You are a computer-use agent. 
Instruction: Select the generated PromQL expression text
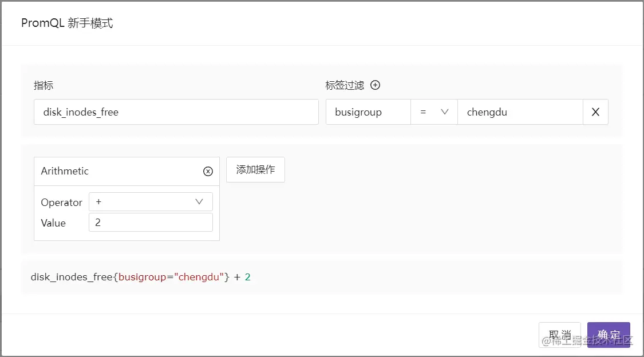pyautogui.click(x=140, y=277)
